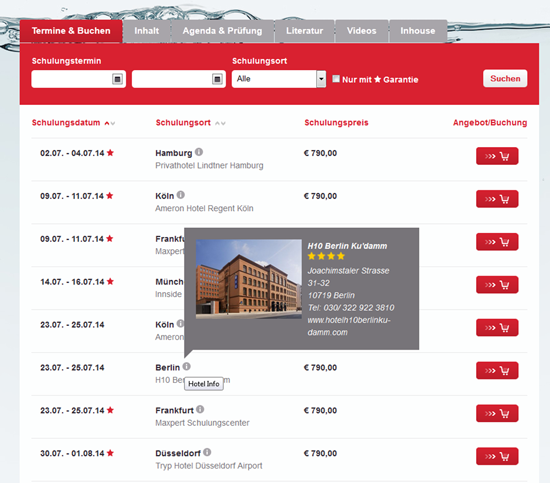Book the Köln 23.07. course via cart button
Viewport: 550px width, 483px height.
pyautogui.click(x=497, y=328)
